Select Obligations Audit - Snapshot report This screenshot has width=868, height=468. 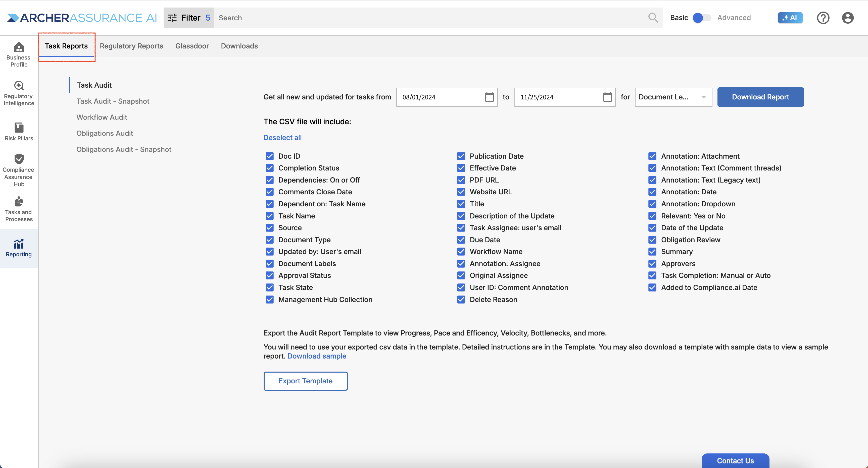click(x=124, y=149)
